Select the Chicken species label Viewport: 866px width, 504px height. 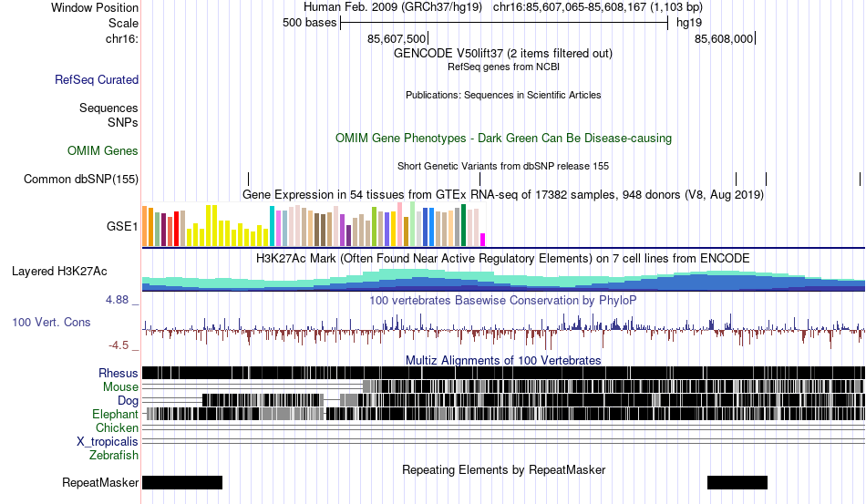click(x=117, y=427)
